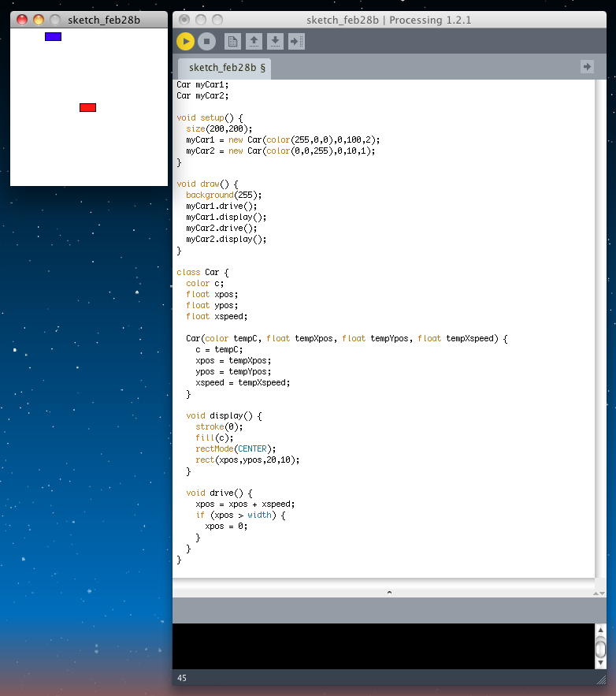Click the console scrollbar down arrow

[600, 663]
